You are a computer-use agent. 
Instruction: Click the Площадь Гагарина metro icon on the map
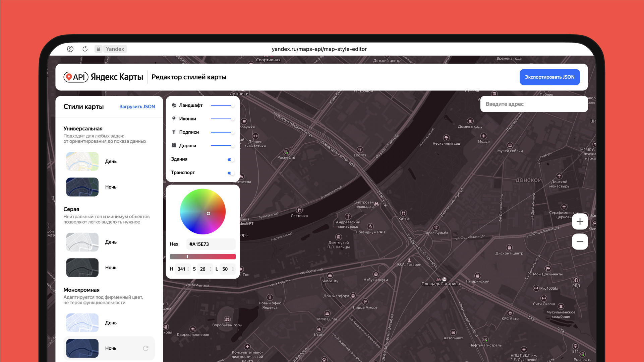(438, 279)
